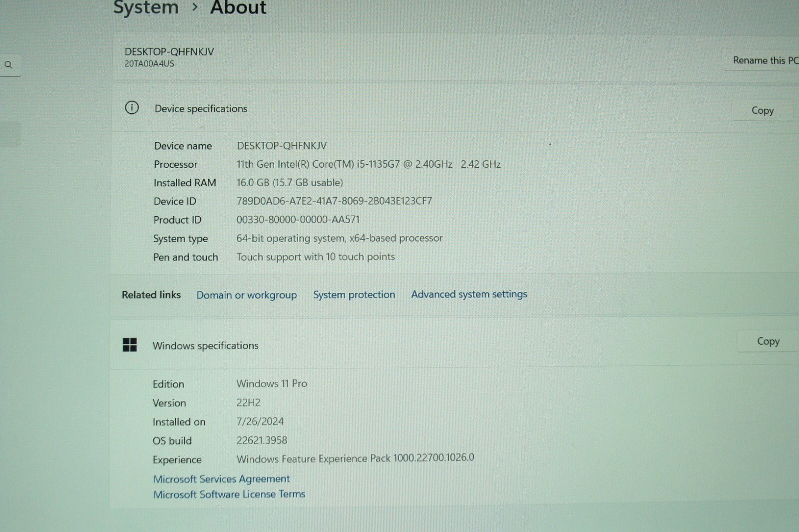Open Microsoft Services Agreement link
This screenshot has width=799, height=532.
coord(221,479)
